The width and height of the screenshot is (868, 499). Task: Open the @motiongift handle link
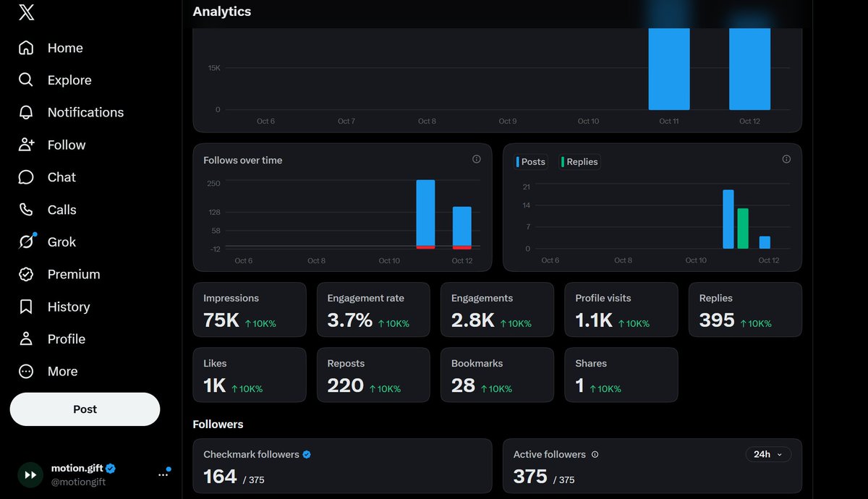tap(78, 482)
